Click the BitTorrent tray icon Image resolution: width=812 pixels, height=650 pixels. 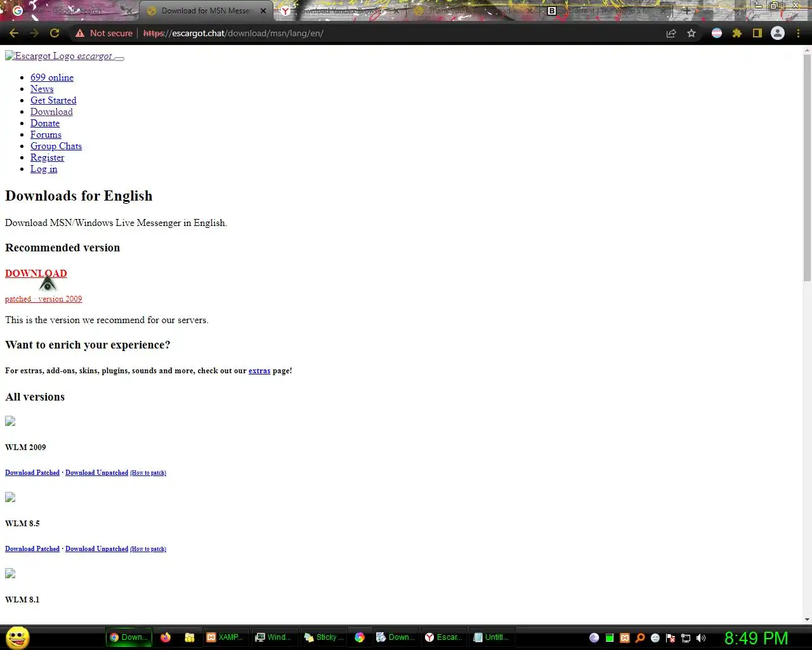(594, 638)
